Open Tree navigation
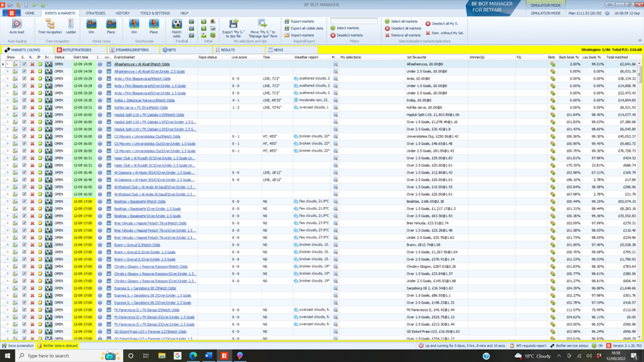Screen dimensions: 644x362 click(x=50, y=26)
